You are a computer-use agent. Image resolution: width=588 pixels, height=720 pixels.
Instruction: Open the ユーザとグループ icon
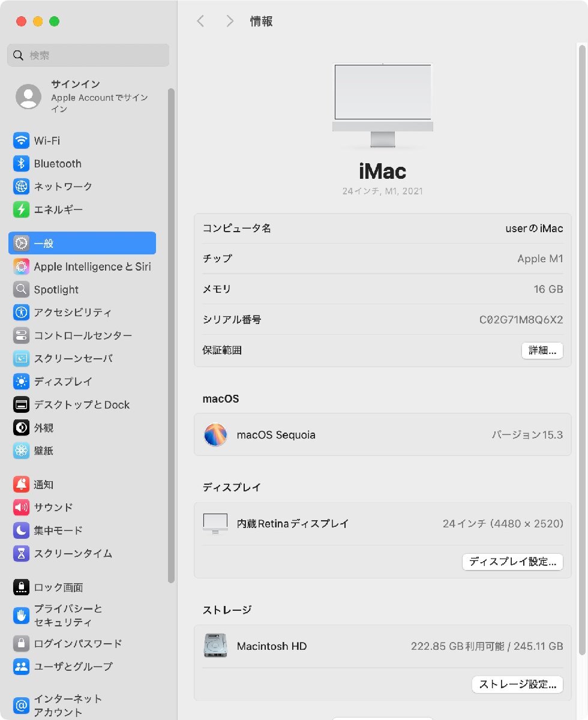pyautogui.click(x=21, y=666)
